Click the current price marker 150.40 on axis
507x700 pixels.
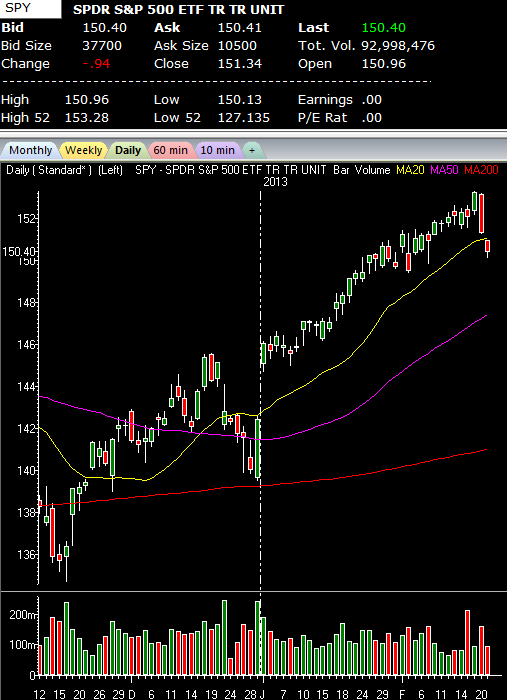point(19,251)
